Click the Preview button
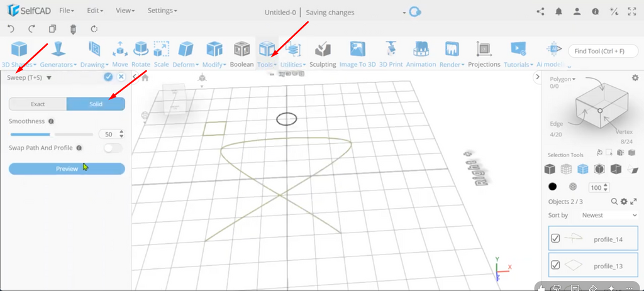644x291 pixels. pos(67,168)
